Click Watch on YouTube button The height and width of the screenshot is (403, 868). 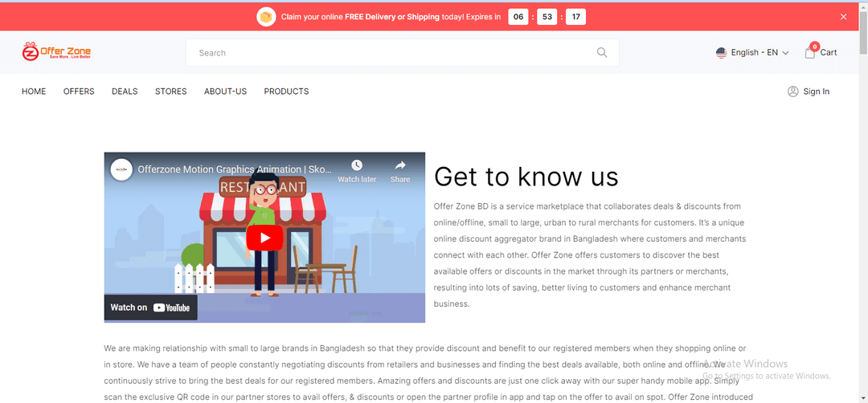150,307
